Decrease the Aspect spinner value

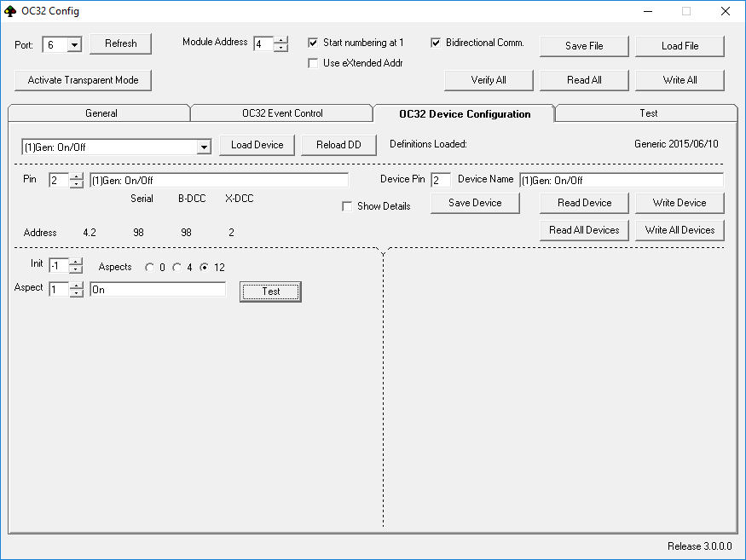77,294
